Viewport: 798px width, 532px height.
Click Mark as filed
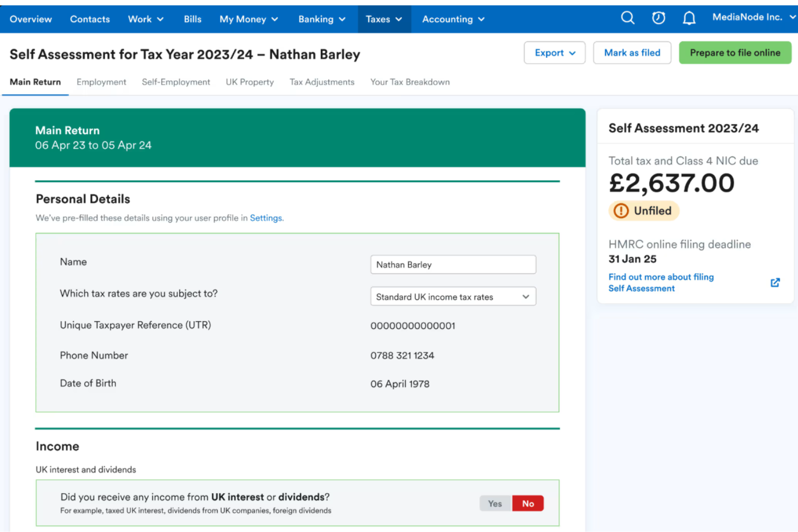point(632,53)
